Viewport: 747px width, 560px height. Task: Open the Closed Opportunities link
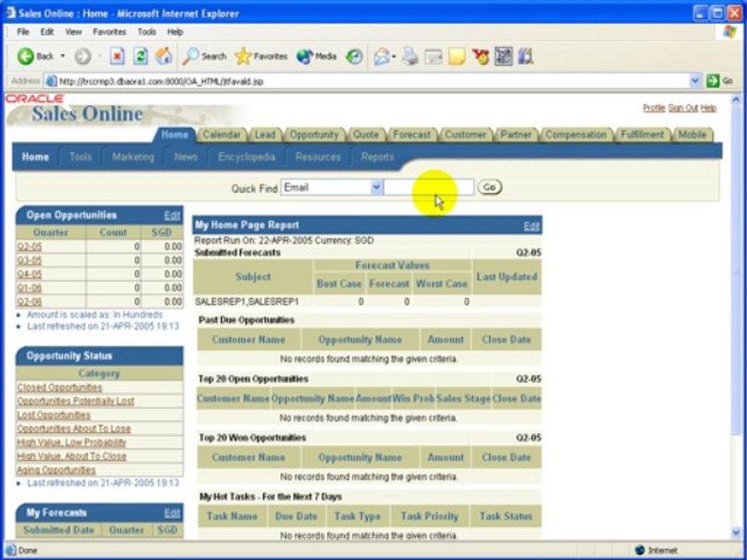[60, 387]
